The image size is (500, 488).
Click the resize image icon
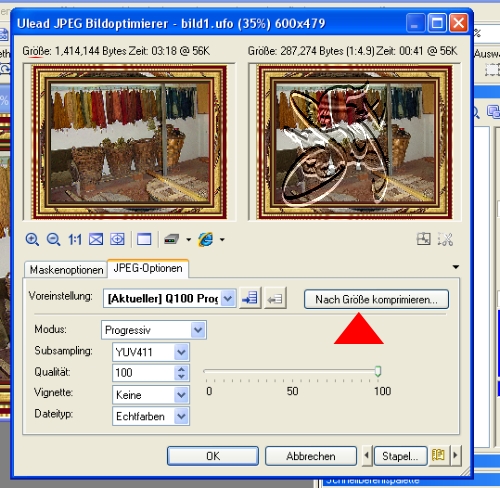coord(424,239)
